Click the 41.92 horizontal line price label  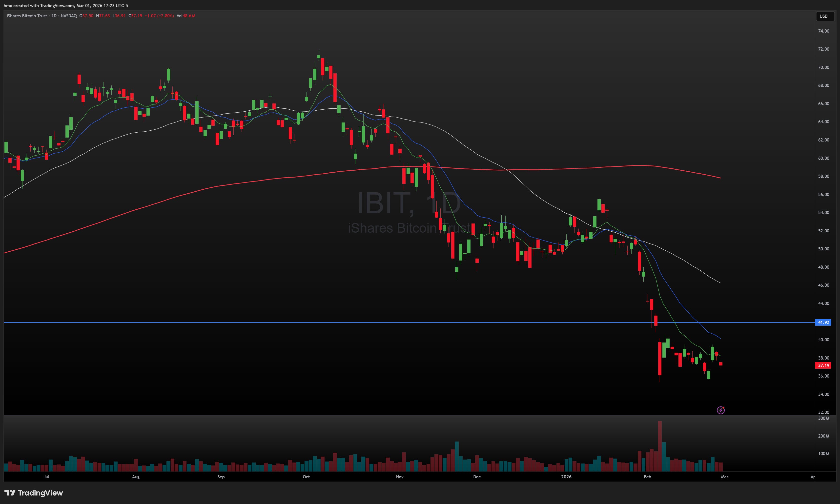[x=823, y=322]
